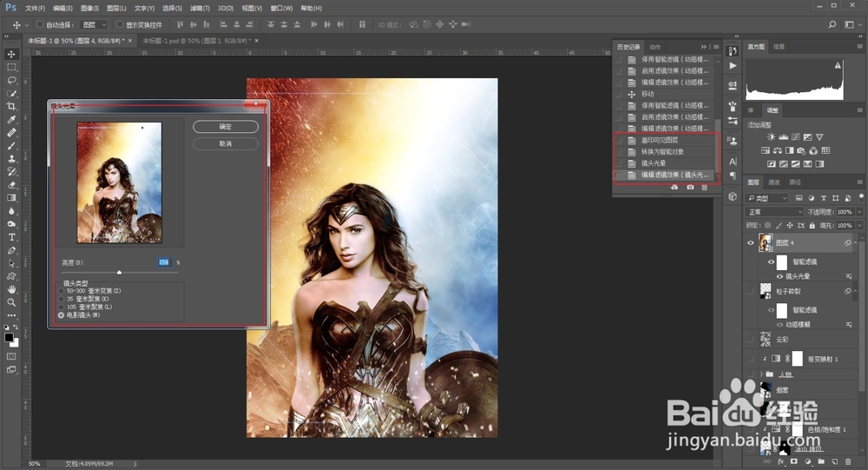Delete current state in History panel
The height and width of the screenshot is (470, 868).
click(705, 188)
